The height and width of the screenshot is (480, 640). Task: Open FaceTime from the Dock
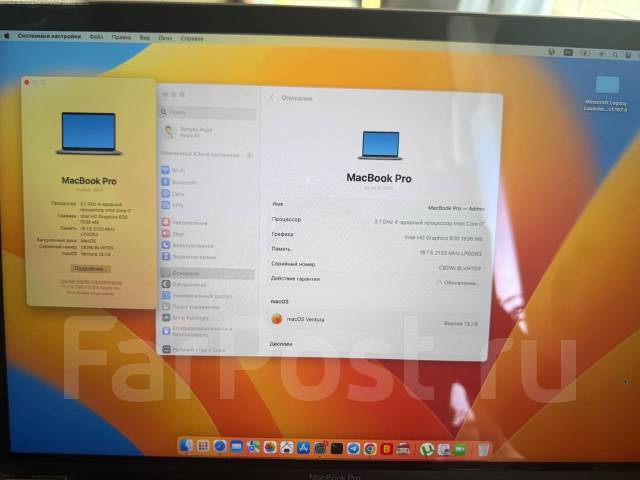460,450
